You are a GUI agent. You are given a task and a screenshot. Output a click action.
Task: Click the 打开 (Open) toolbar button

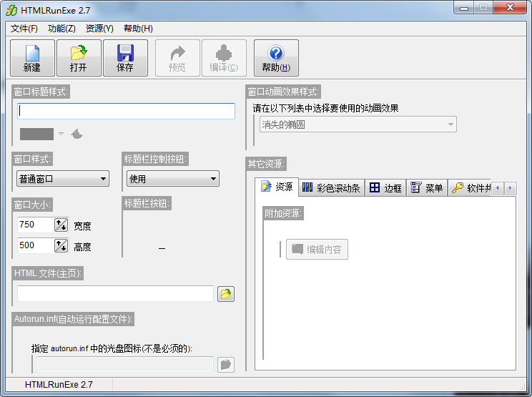[x=79, y=58]
